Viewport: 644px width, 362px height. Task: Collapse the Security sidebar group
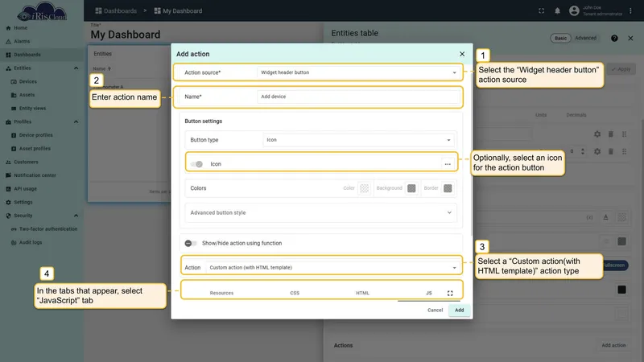(x=76, y=216)
